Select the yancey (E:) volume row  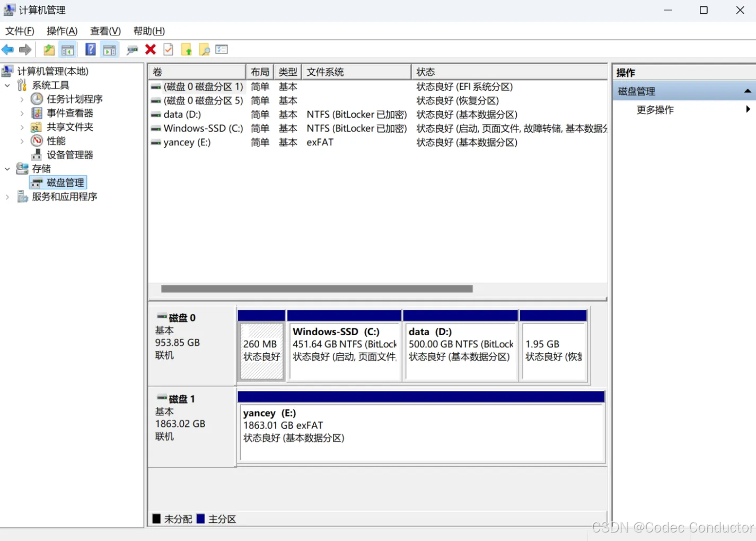379,143
